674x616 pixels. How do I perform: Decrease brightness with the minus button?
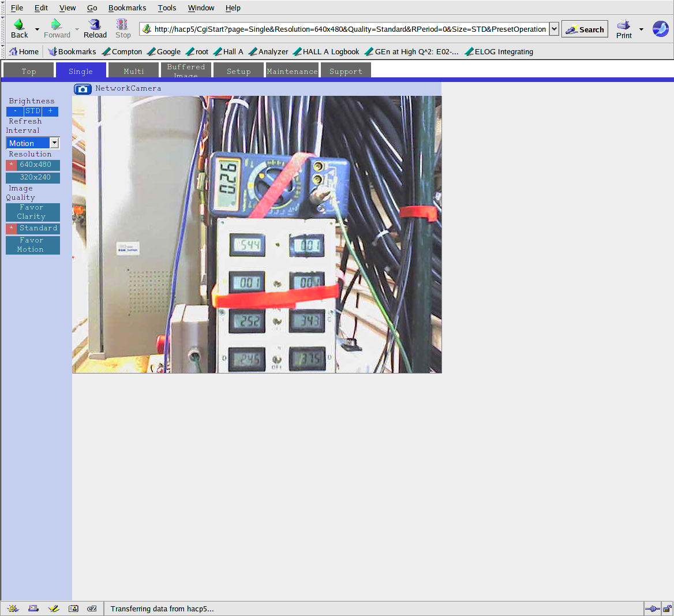(15, 111)
